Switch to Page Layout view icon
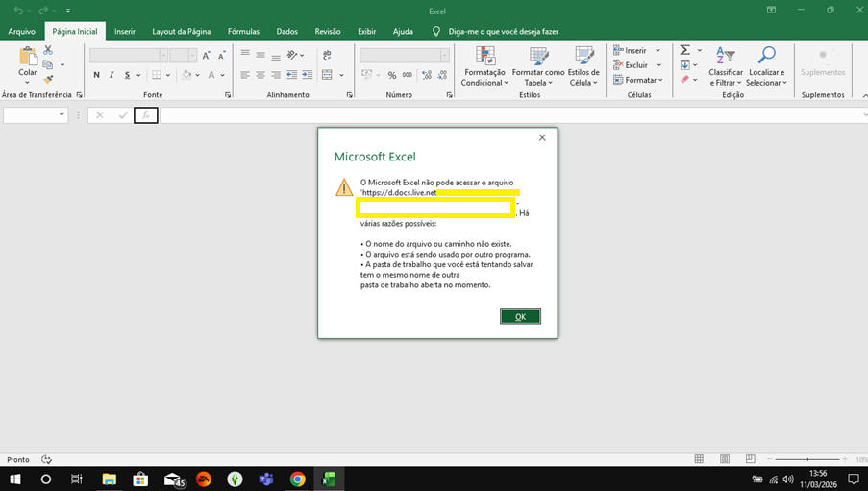 tap(725, 459)
